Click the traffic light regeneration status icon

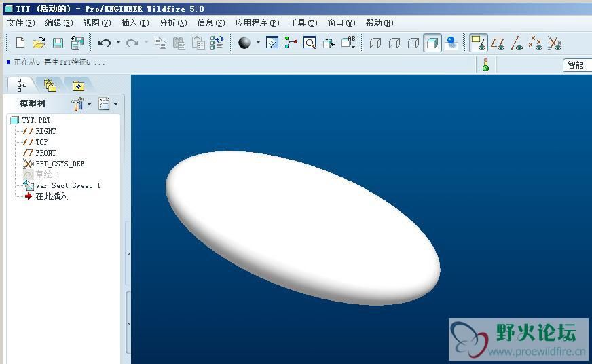coord(485,65)
